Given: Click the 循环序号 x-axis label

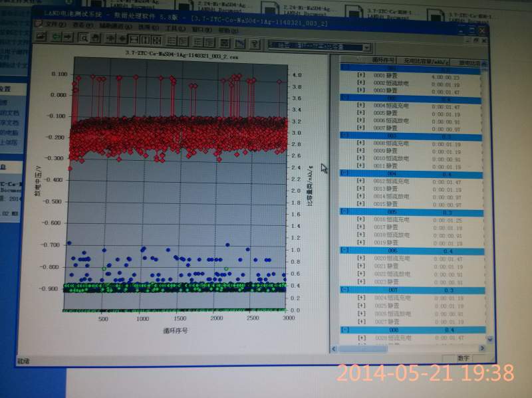Looking at the screenshot, I should [x=175, y=330].
